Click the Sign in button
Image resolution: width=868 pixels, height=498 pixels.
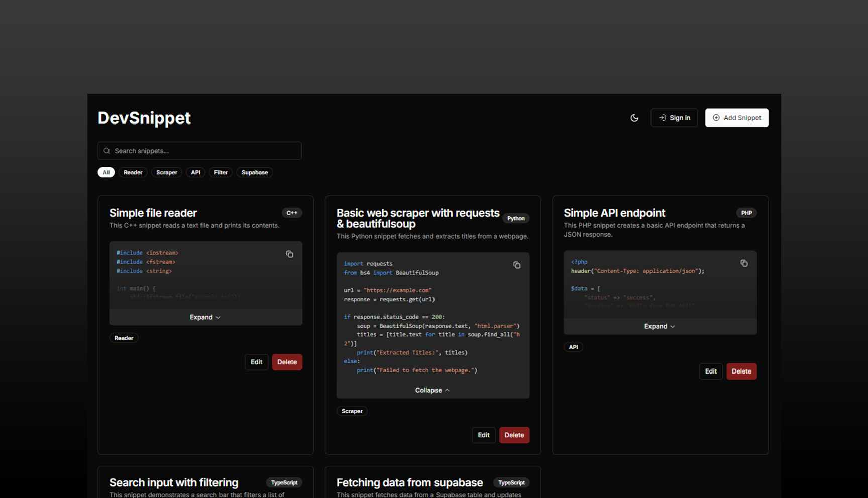coord(674,118)
